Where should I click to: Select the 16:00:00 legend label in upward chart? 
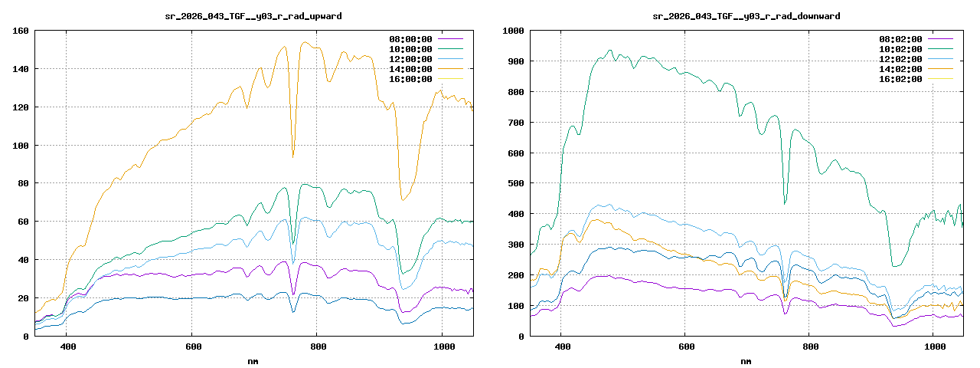tap(410, 79)
